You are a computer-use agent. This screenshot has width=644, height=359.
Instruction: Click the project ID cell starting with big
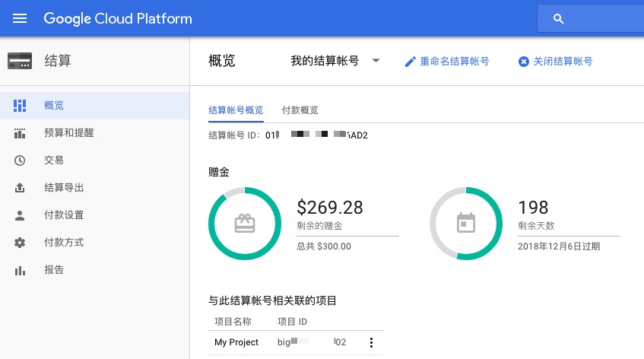[312, 342]
